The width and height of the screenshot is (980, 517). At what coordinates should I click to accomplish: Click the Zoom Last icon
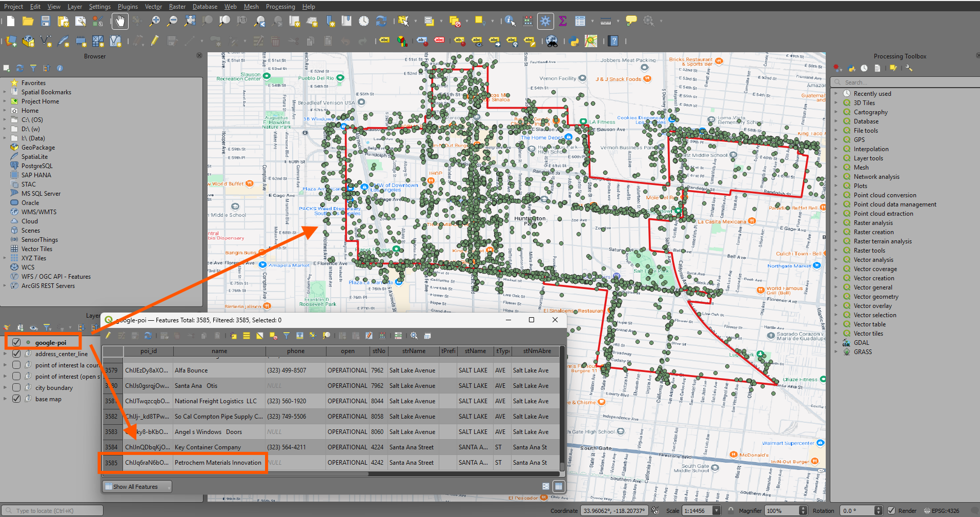click(260, 21)
